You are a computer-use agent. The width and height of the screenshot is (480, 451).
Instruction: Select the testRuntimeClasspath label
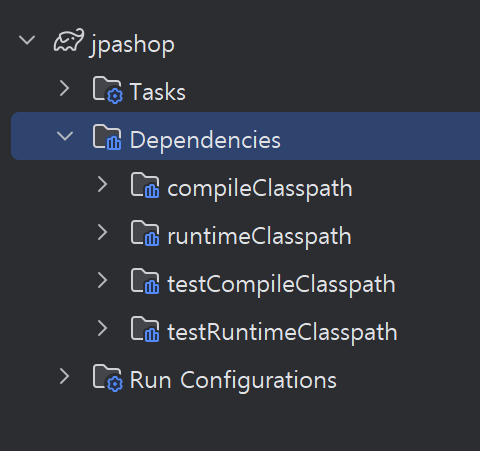click(x=282, y=332)
